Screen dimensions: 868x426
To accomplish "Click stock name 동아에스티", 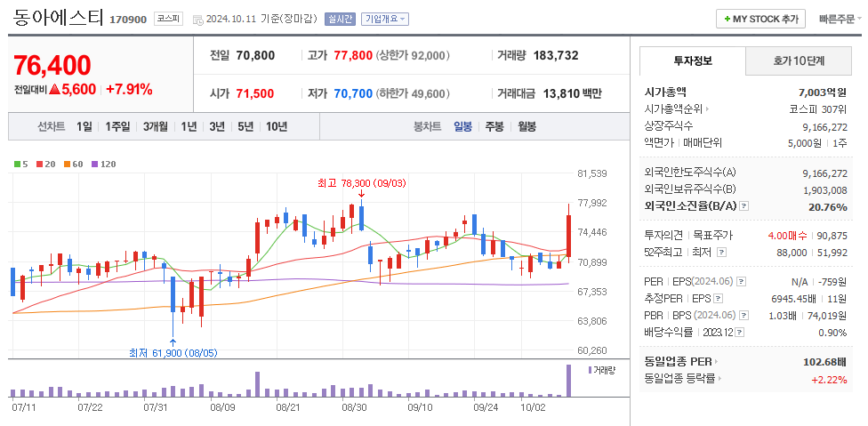I will 58,17.
